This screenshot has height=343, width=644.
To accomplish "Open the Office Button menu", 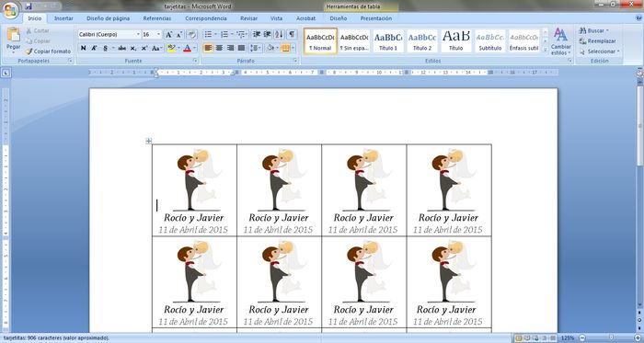I will (11, 10).
